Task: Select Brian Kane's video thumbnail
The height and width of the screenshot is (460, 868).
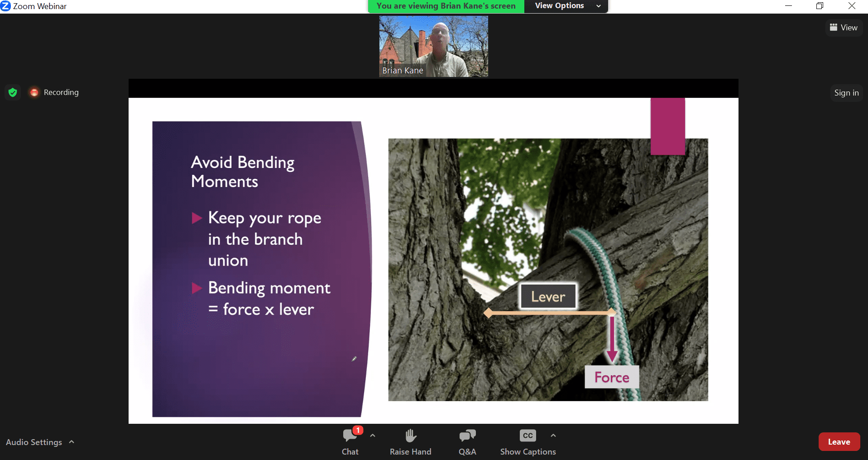Action: (x=433, y=46)
